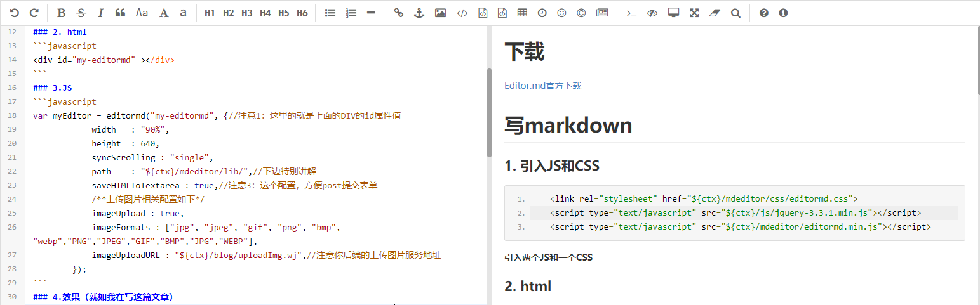Click the editormd.css link line in preview
The height and width of the screenshot is (305, 980).
[x=704, y=198]
